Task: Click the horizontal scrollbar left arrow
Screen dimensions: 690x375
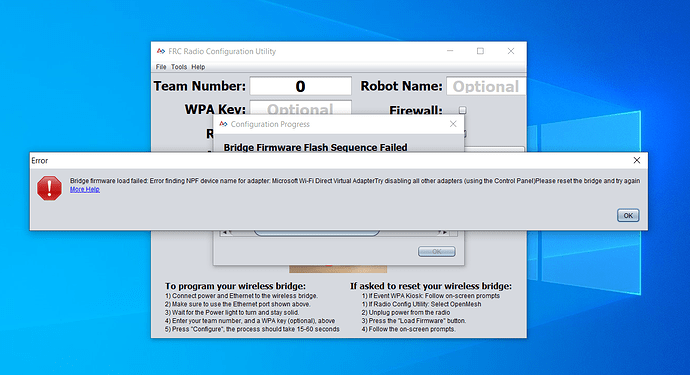Action: tap(225, 233)
